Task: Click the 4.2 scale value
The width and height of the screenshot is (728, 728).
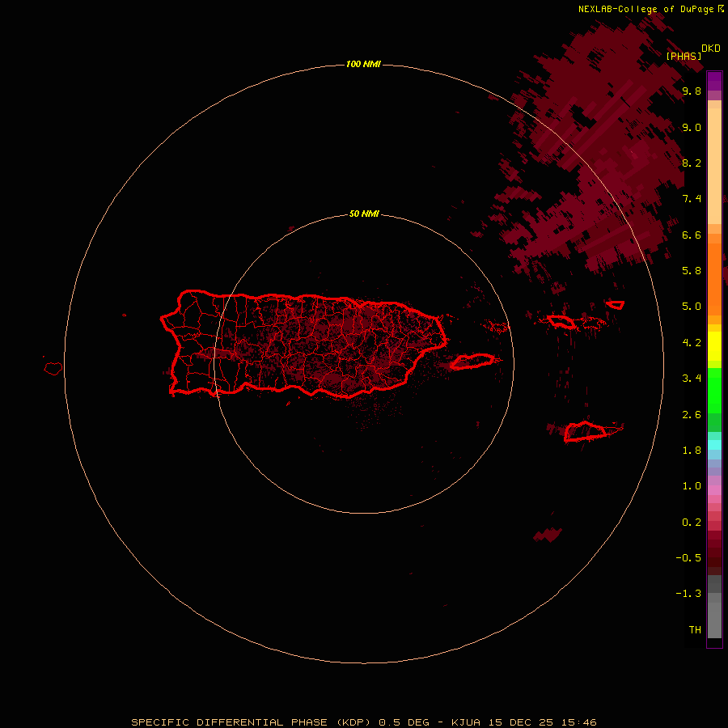Action: tap(692, 343)
